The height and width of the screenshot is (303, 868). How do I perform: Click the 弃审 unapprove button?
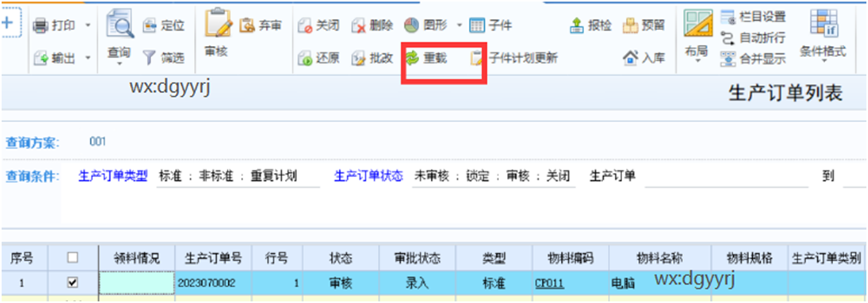coord(260,25)
